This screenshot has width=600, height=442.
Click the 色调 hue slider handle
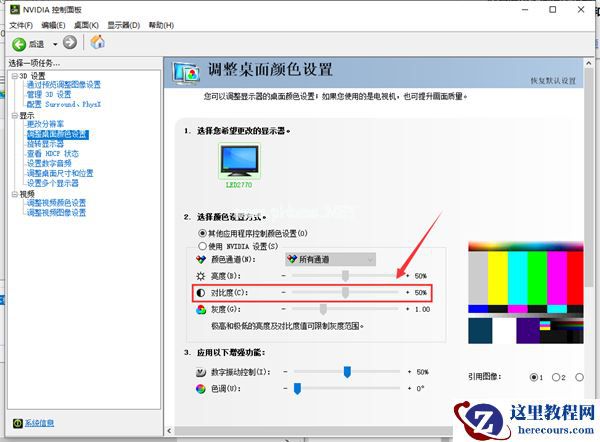[297, 388]
